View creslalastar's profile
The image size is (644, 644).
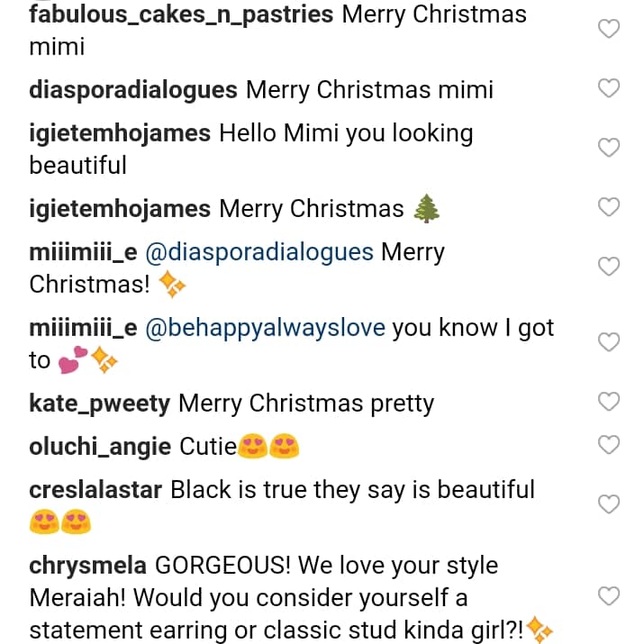(95, 490)
